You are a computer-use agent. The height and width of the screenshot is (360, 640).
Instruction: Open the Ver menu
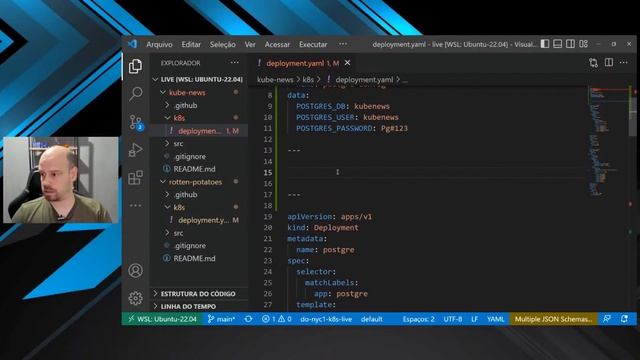tap(250, 44)
